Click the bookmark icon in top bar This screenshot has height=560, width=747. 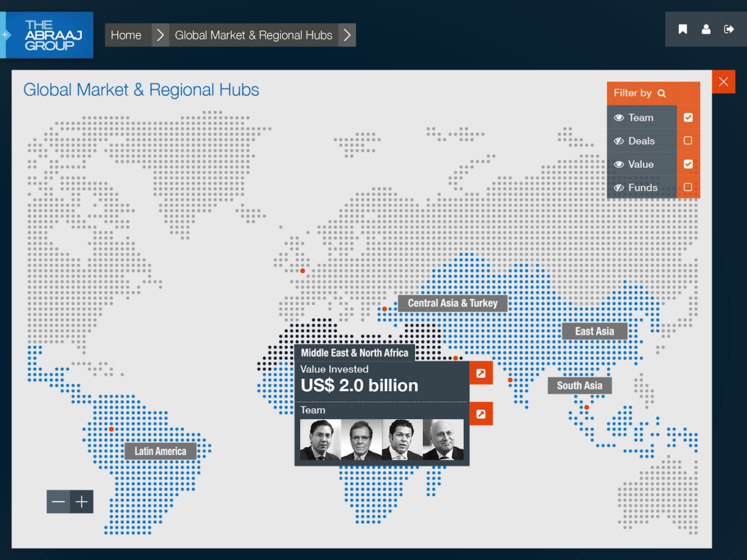(683, 29)
